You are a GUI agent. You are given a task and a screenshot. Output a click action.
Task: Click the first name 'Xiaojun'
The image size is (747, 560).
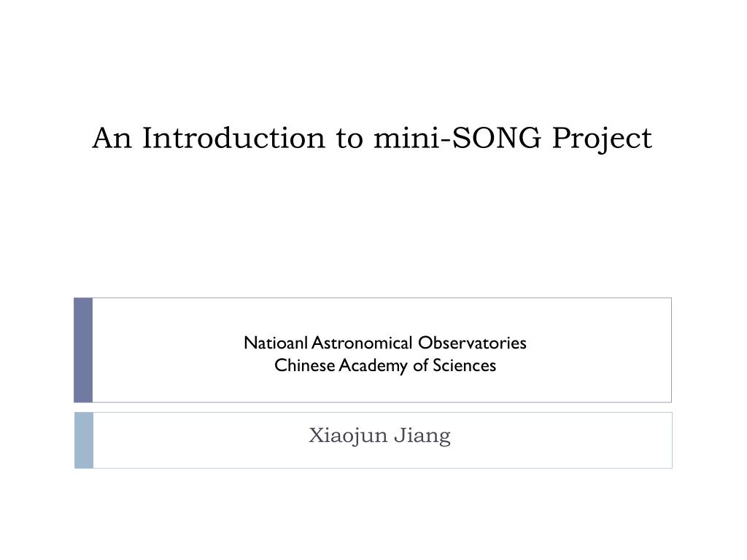[348, 436]
